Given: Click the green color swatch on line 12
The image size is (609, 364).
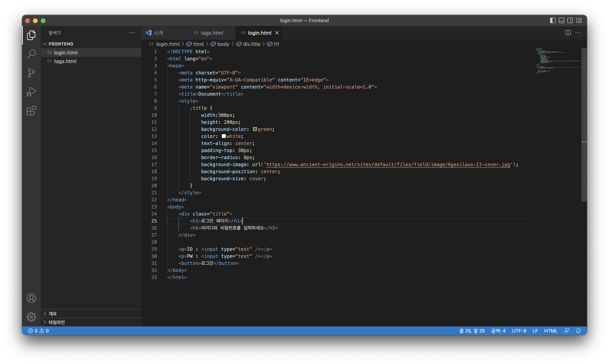Looking at the screenshot, I should 255,129.
